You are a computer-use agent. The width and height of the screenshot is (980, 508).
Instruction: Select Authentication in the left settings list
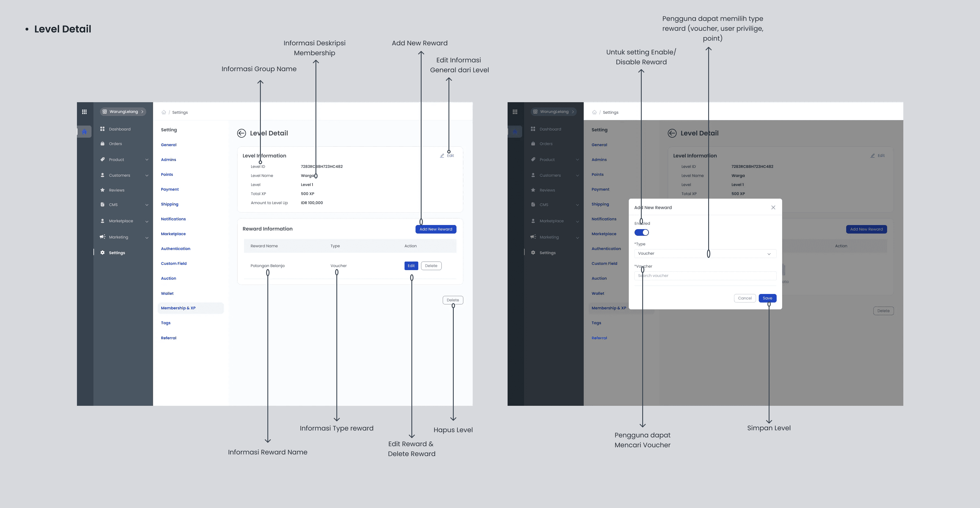click(x=175, y=249)
